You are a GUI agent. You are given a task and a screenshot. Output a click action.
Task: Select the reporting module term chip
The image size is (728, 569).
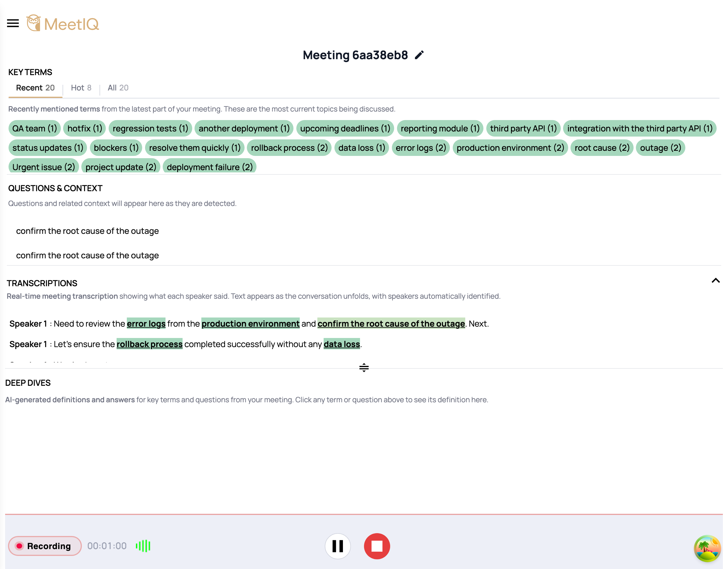[440, 128]
